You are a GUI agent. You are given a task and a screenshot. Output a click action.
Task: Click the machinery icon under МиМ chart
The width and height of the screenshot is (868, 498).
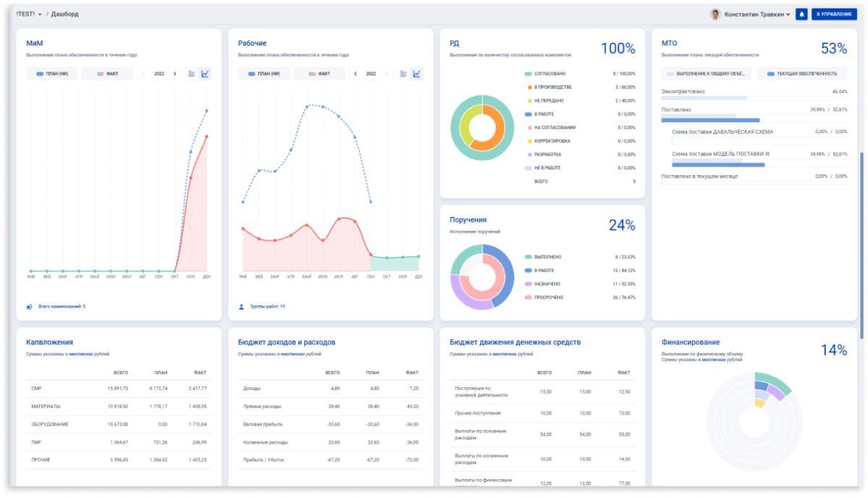click(30, 307)
